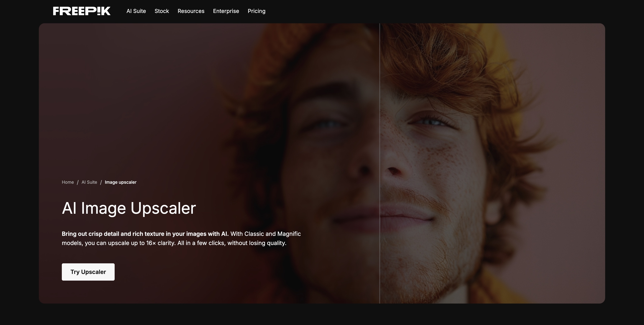
Task: Click the bold sentence about crisp detail
Action: (145, 234)
